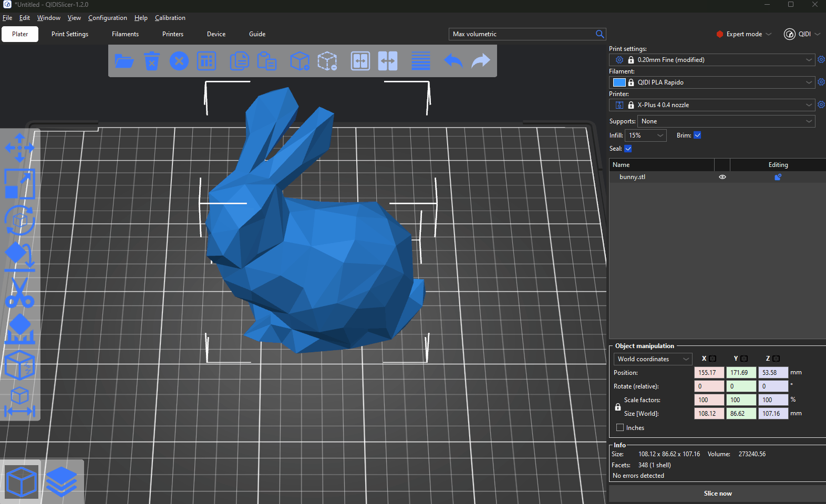
Task: Click the Add instance cube icon
Action: 300,61
